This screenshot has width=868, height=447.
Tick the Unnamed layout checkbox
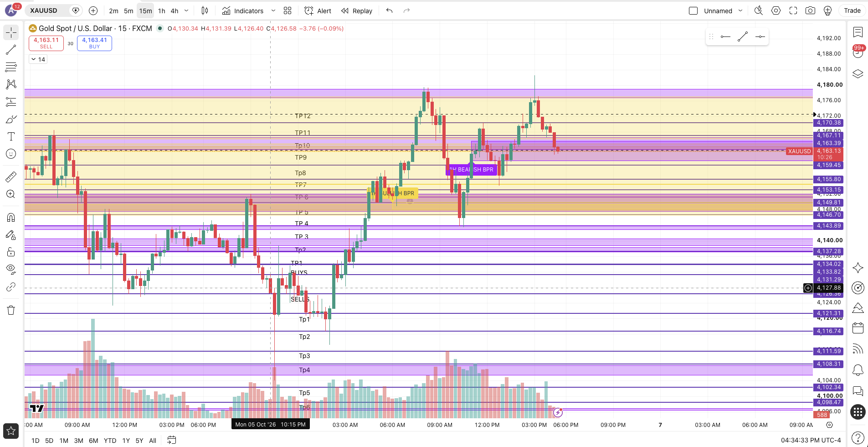point(693,10)
